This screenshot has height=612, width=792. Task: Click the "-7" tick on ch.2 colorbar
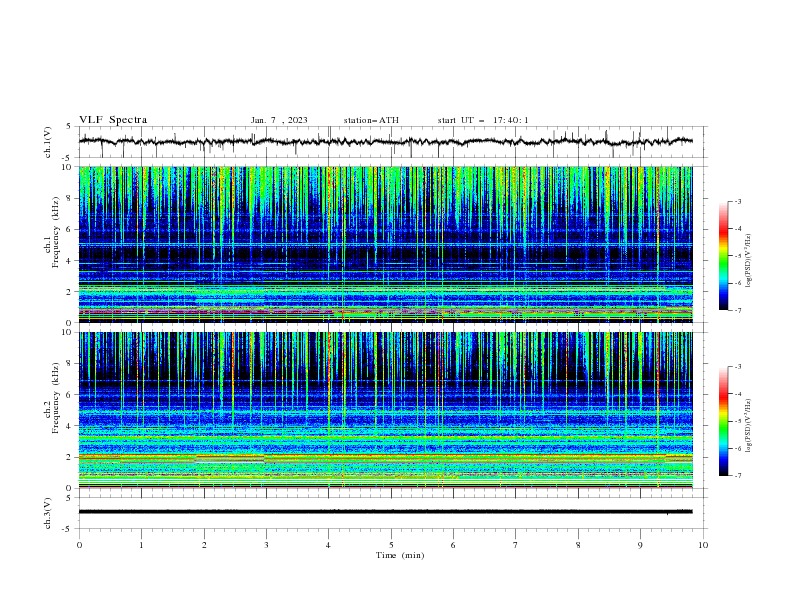pyautogui.click(x=737, y=475)
